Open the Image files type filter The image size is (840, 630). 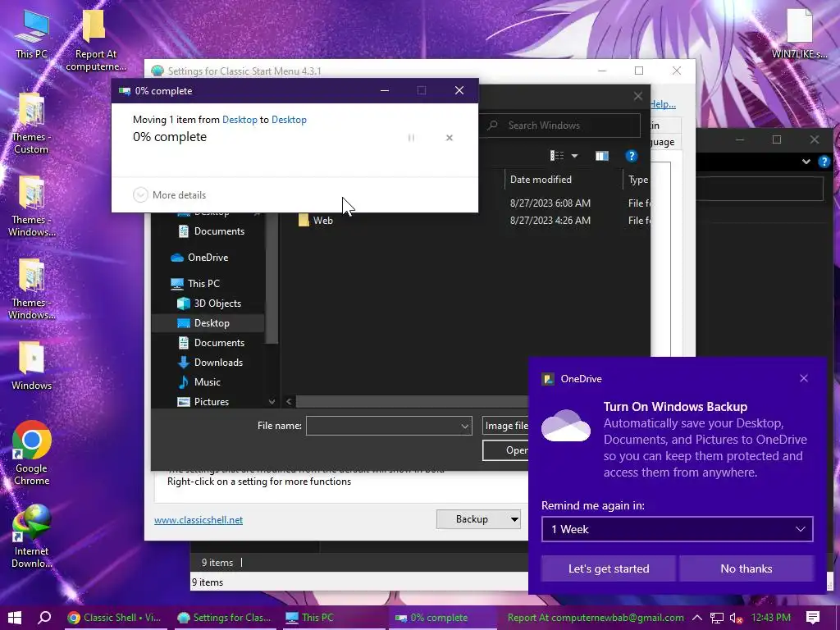point(505,426)
